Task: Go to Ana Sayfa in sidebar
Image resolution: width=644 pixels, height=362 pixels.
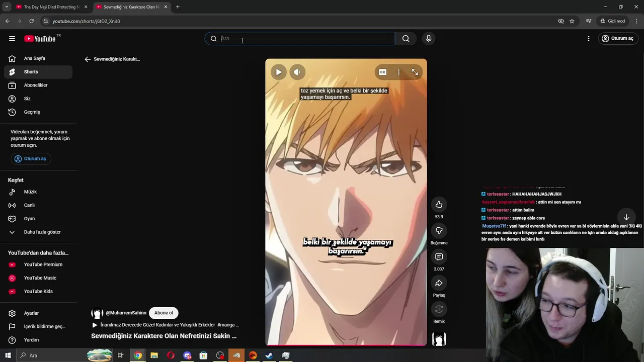Action: tap(38, 58)
